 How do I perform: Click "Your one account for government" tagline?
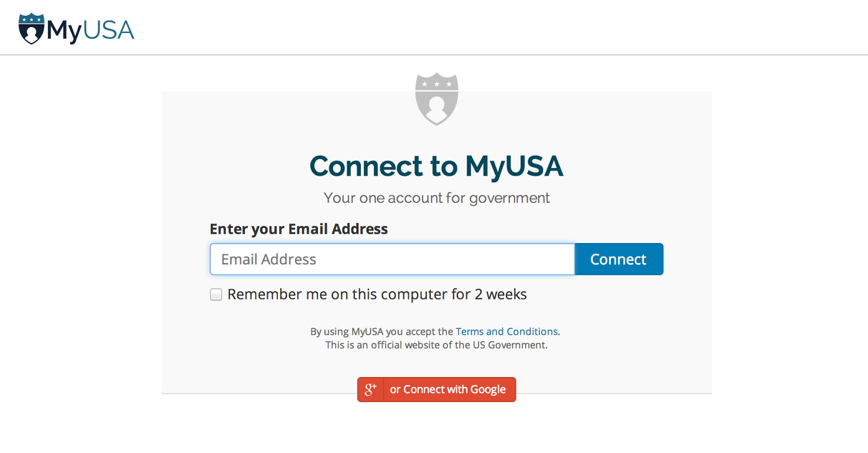click(x=436, y=198)
